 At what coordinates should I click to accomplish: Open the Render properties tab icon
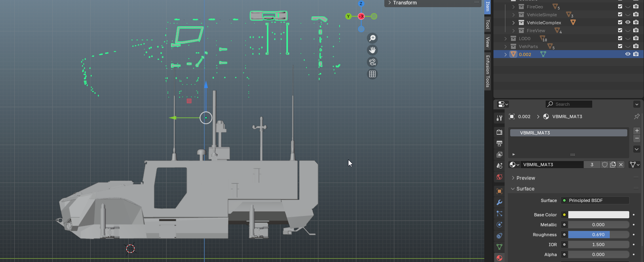[499, 132]
